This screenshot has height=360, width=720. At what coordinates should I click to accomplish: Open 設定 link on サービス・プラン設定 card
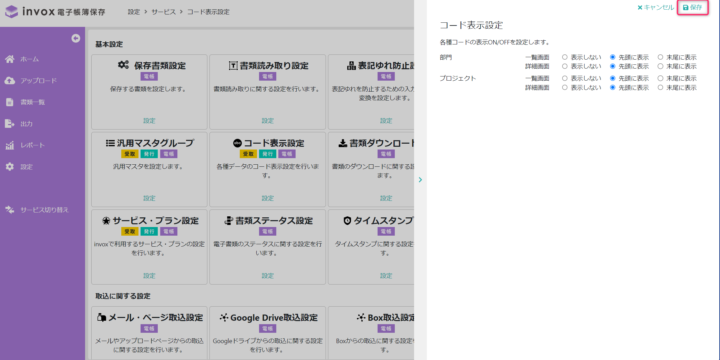click(149, 276)
